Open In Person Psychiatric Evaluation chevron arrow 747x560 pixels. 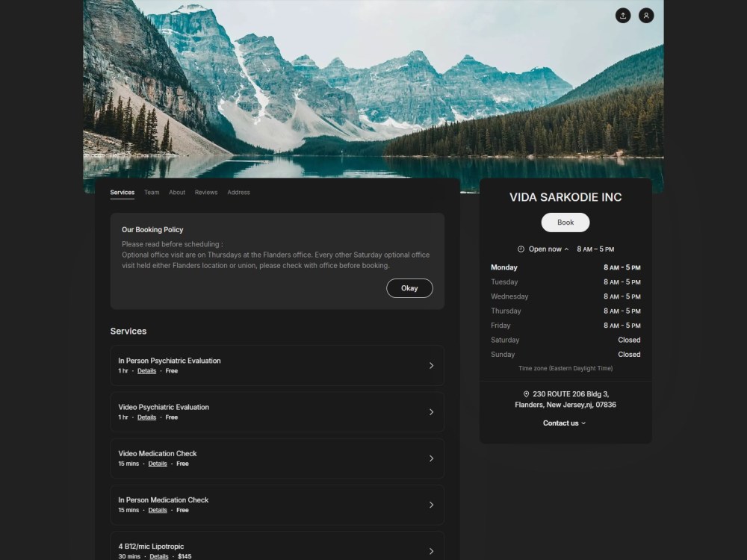[431, 366]
